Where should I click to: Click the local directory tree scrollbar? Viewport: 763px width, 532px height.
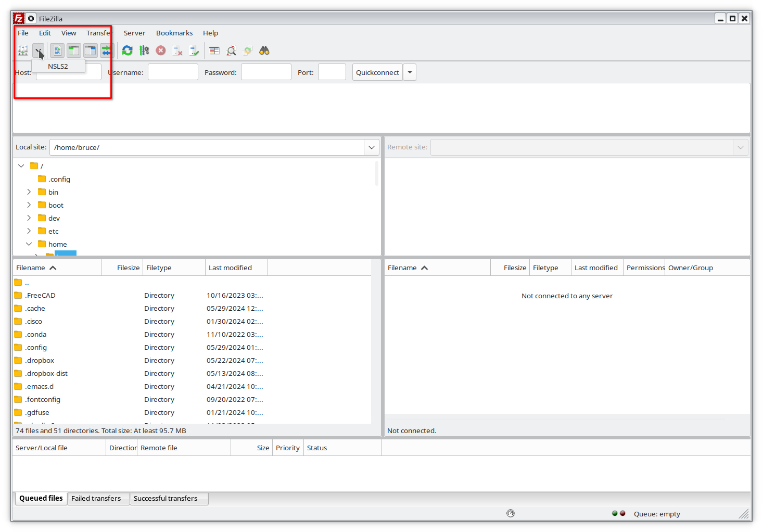[x=377, y=173]
